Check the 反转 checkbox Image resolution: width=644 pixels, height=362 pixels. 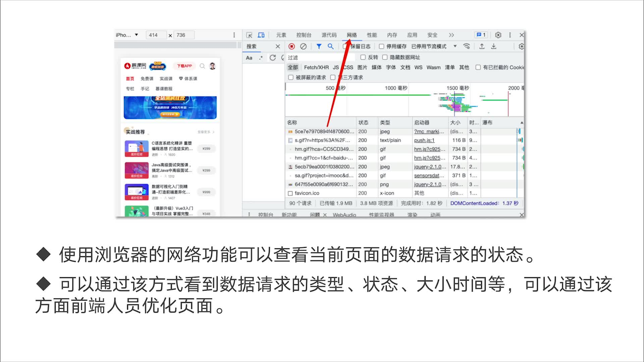[x=363, y=57]
